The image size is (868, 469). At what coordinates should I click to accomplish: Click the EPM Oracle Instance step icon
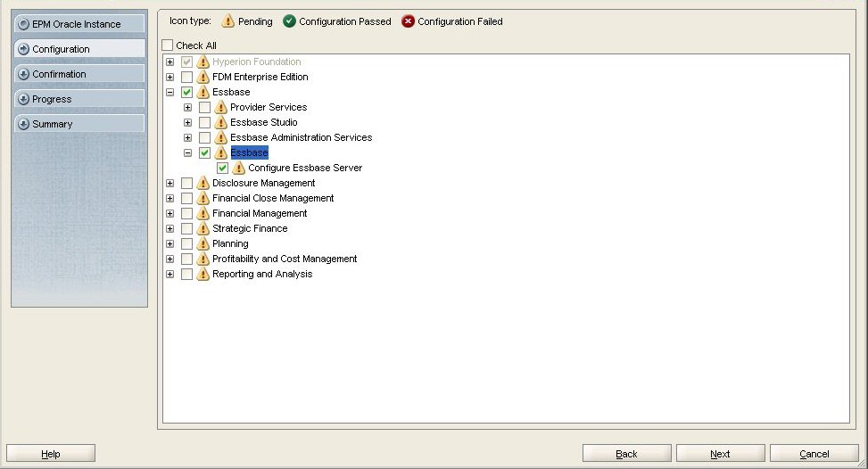pos(23,24)
